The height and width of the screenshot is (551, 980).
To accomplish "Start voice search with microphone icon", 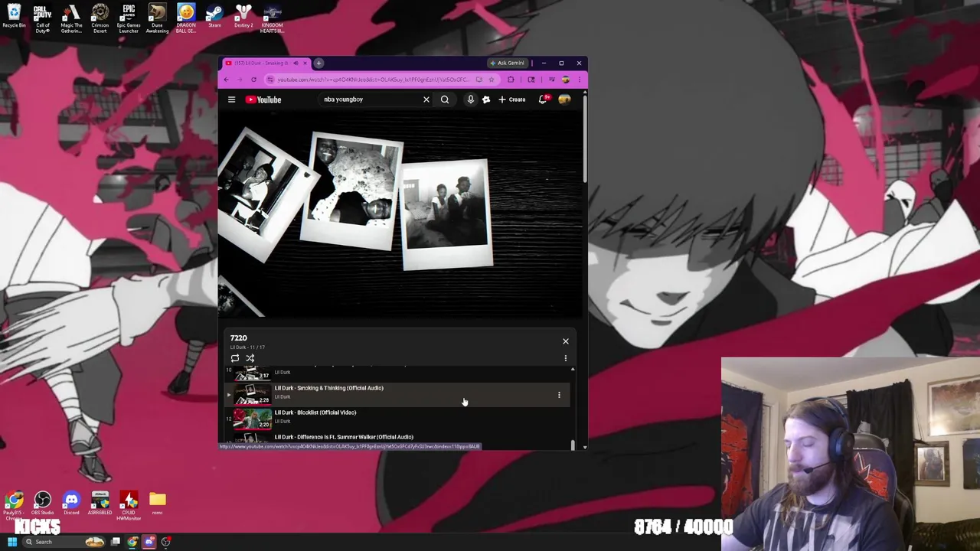I will [470, 99].
